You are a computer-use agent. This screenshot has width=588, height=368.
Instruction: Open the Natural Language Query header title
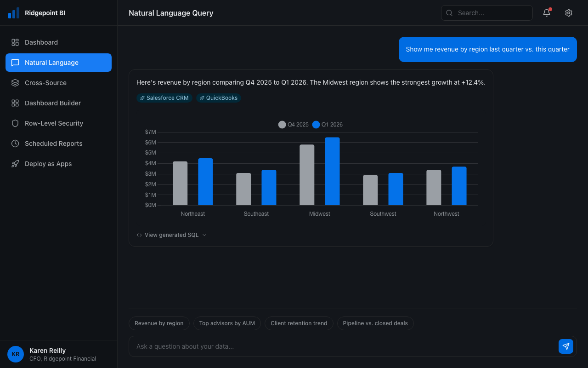tap(171, 13)
